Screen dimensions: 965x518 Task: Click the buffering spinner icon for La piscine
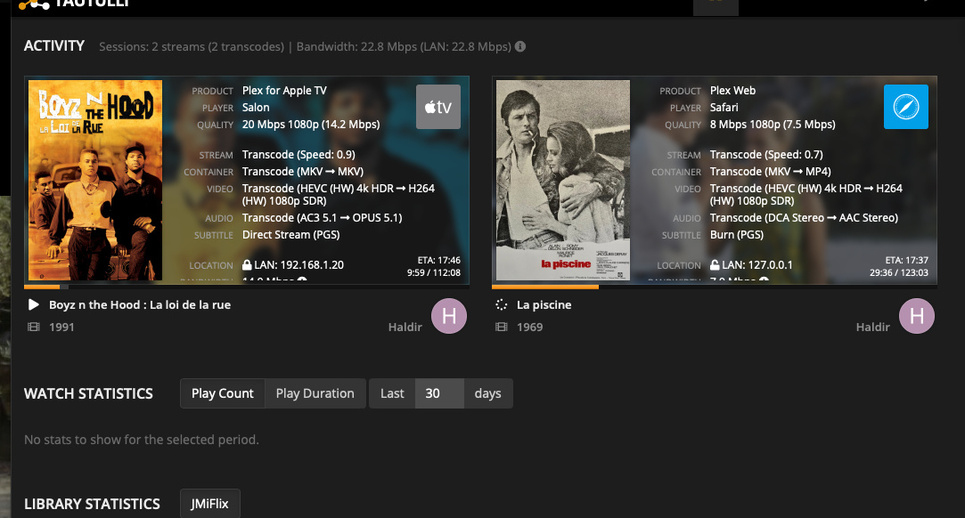coord(502,305)
